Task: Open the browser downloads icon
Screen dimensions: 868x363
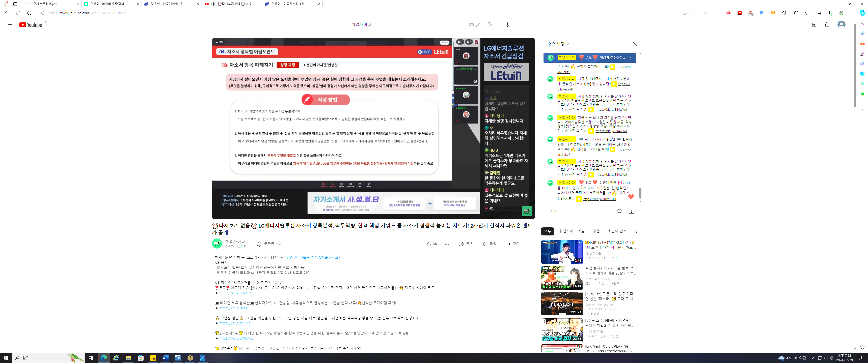Action: coord(830,13)
